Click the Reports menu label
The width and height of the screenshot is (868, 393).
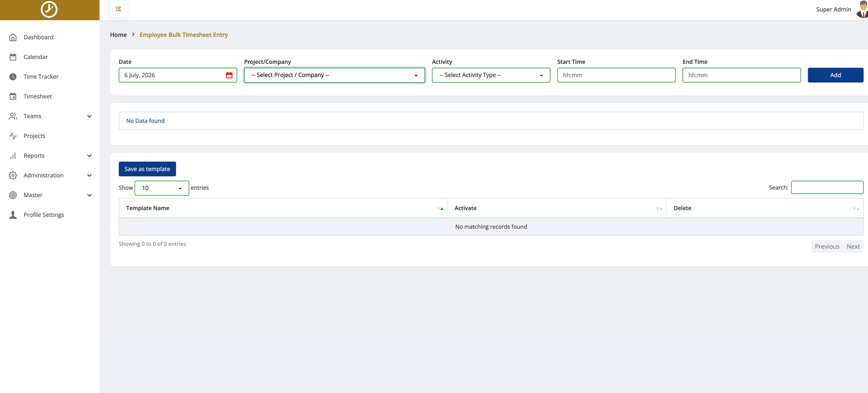click(34, 156)
